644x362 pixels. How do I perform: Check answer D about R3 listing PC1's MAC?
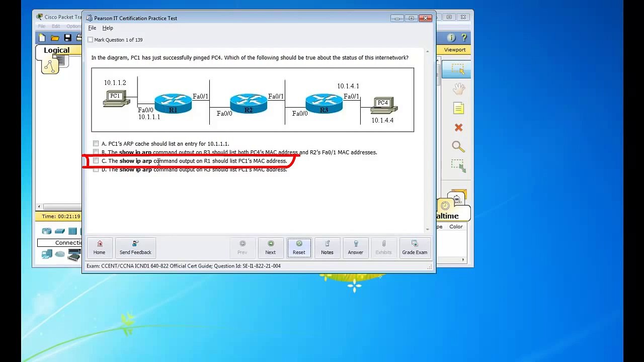tap(96, 169)
